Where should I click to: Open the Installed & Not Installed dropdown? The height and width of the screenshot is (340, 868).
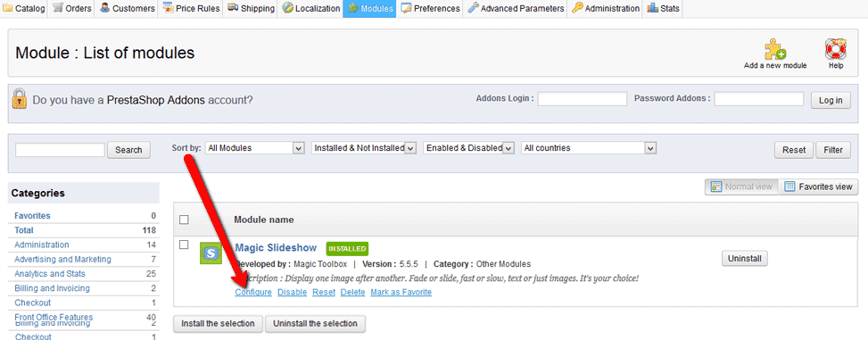pyautogui.click(x=364, y=148)
